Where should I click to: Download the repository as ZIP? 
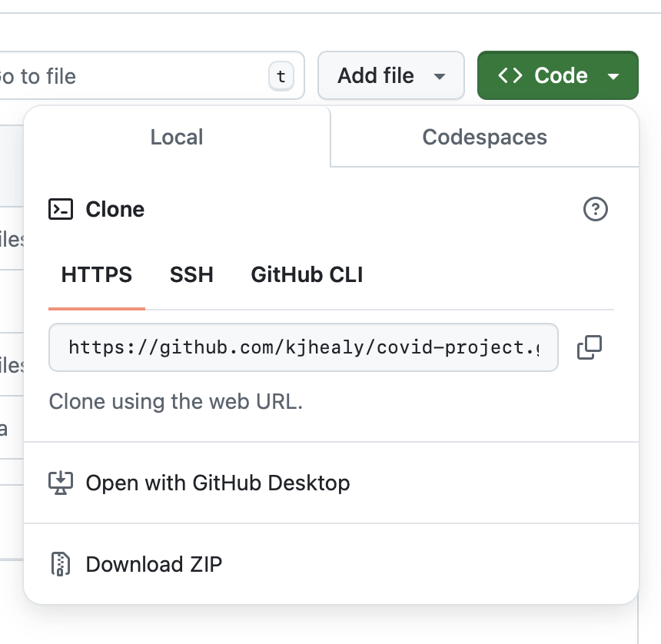[x=154, y=564]
